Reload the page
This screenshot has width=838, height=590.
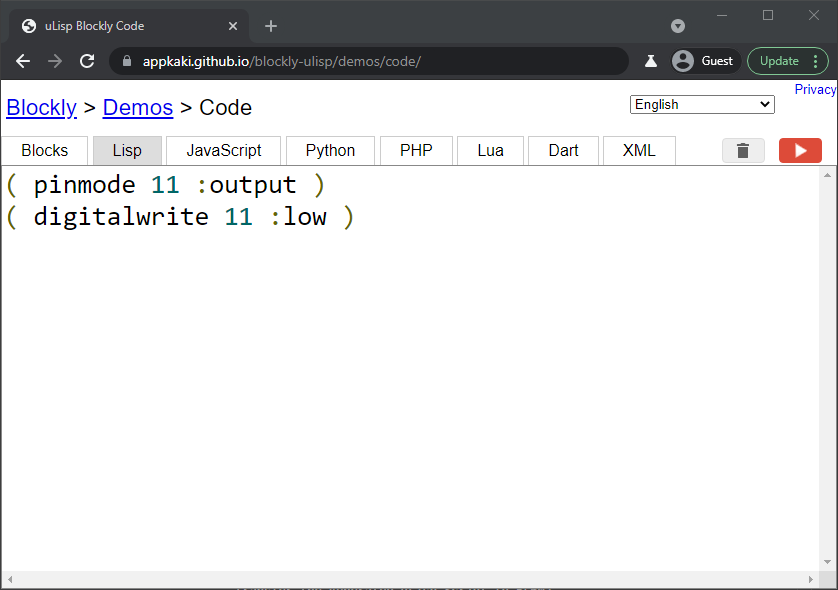click(x=87, y=61)
